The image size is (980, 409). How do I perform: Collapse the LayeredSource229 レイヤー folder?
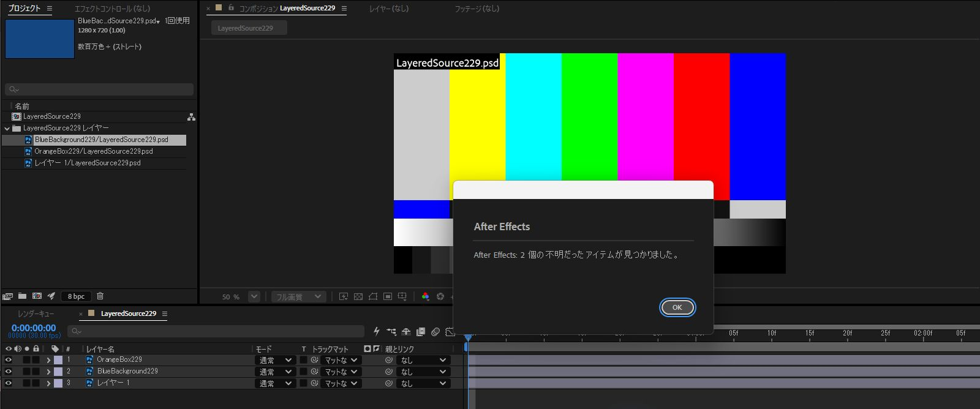point(7,129)
